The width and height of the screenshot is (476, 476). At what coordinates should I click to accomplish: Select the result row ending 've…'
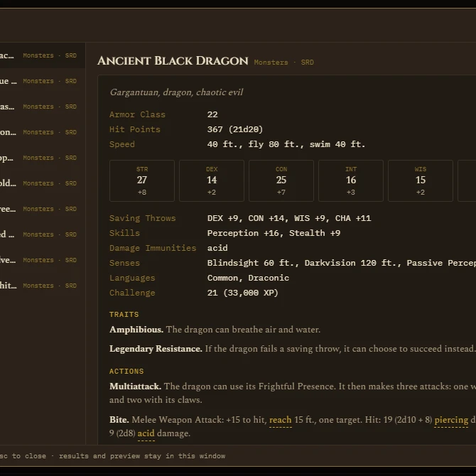click(x=43, y=260)
